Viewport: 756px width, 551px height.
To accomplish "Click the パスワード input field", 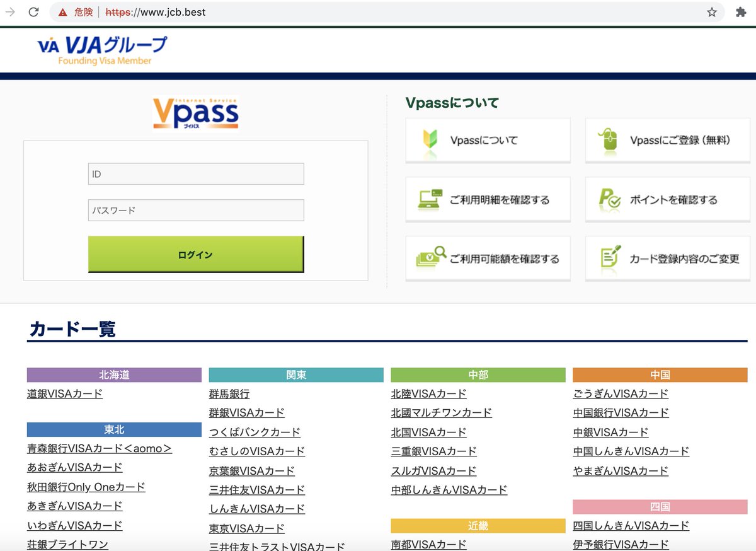I will point(196,211).
